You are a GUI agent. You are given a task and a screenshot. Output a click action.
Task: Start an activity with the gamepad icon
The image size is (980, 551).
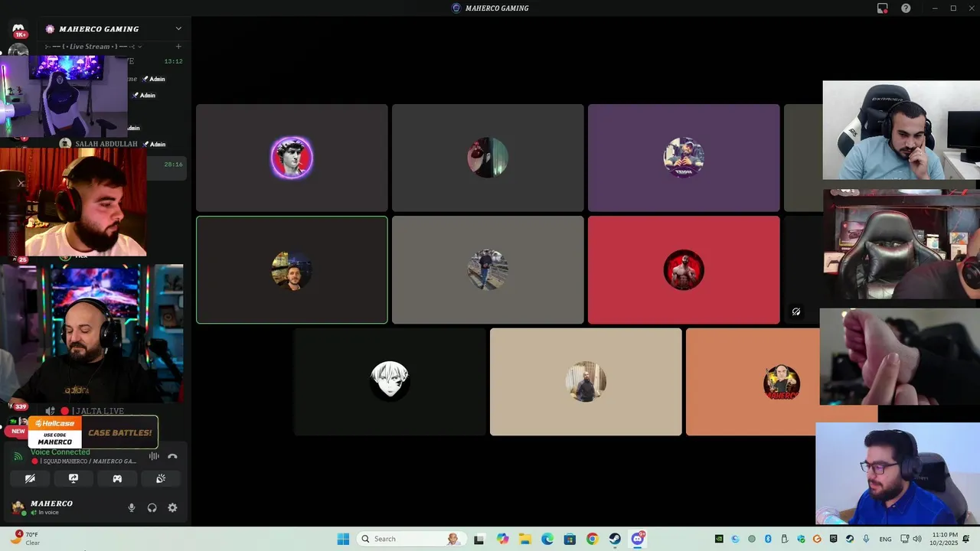click(117, 478)
